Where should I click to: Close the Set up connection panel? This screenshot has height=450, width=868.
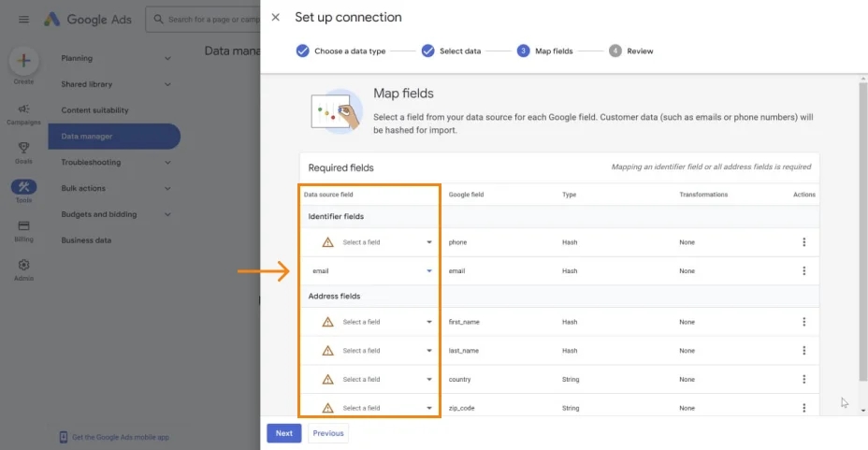(275, 17)
